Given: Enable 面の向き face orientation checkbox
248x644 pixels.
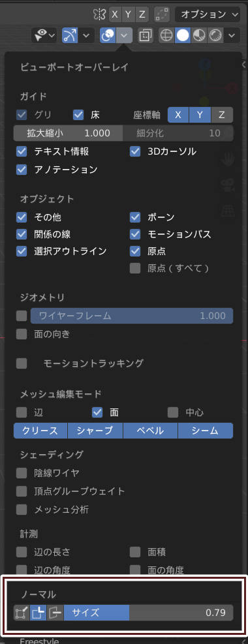Looking at the screenshot, I should coord(22,334).
